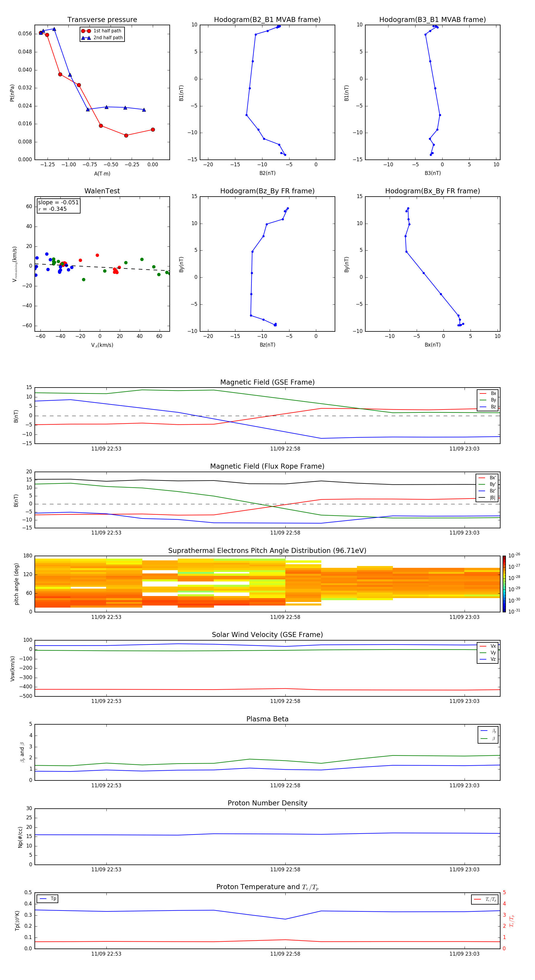Click 'Proton Number Density' title
The width and height of the screenshot is (535, 980).
pyautogui.click(x=267, y=803)
